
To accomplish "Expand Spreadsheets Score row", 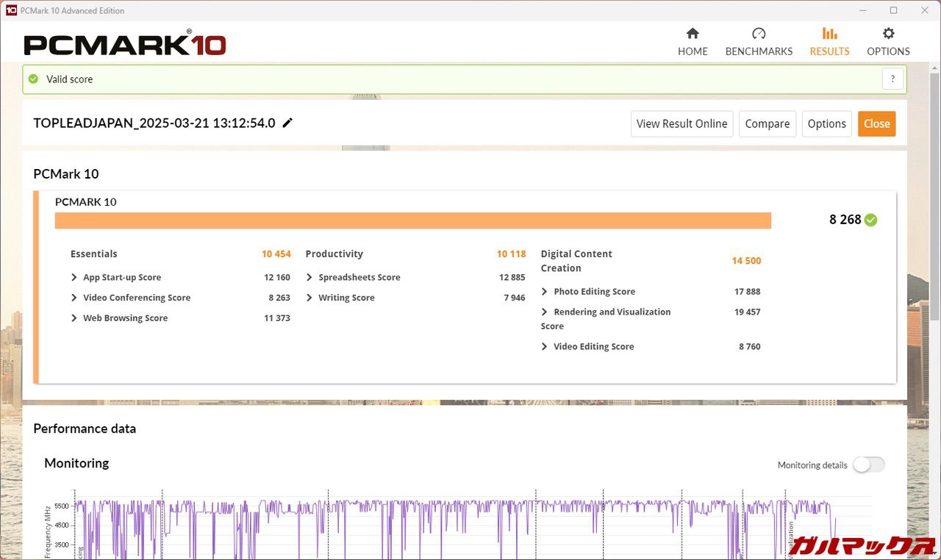I will point(310,278).
